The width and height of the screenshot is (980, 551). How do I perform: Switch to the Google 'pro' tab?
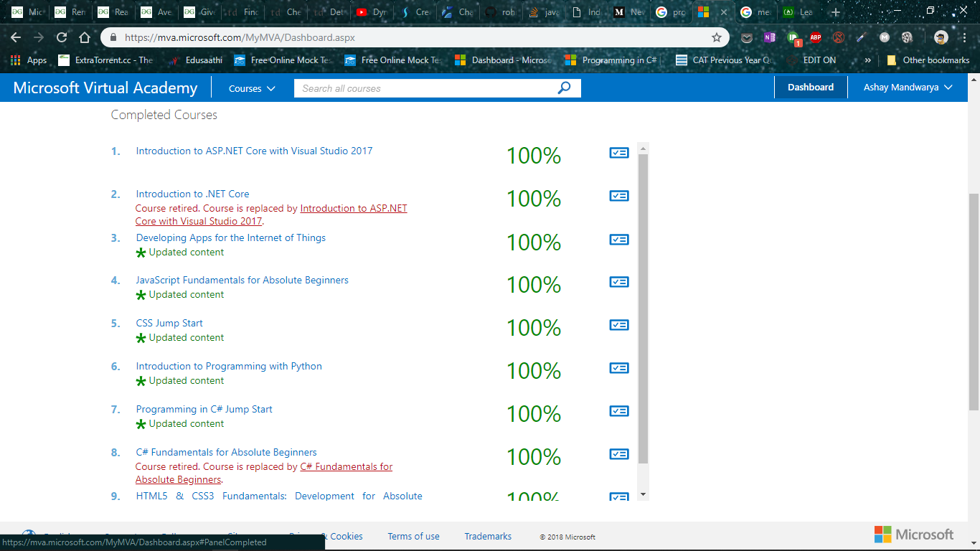(672, 12)
